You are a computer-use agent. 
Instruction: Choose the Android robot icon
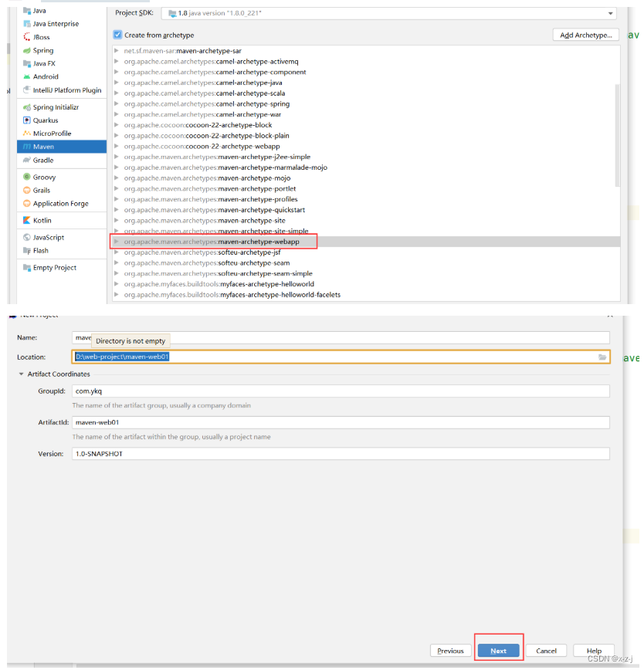coord(27,77)
